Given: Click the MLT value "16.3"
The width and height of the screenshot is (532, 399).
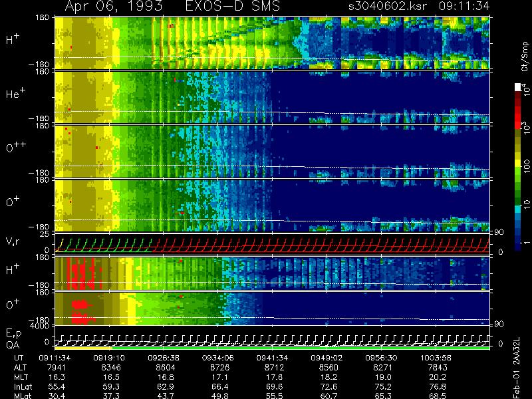Looking at the screenshot, I should coord(57,377).
